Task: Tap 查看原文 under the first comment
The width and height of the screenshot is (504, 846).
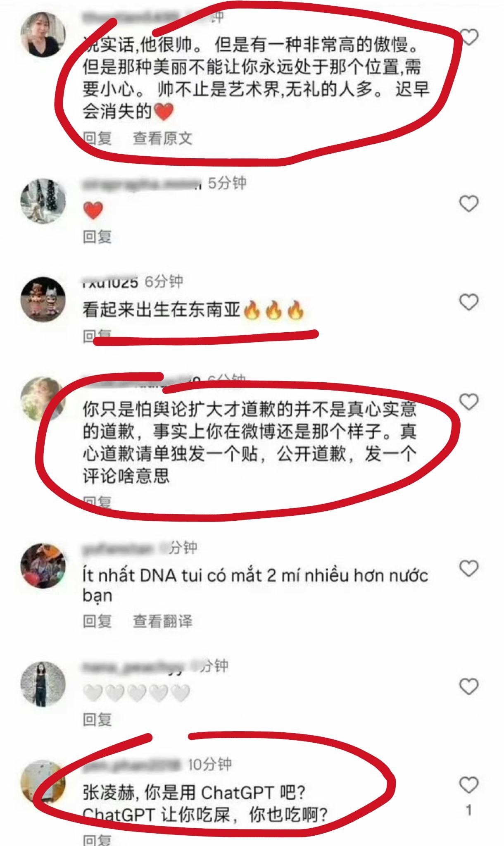Action: (163, 138)
